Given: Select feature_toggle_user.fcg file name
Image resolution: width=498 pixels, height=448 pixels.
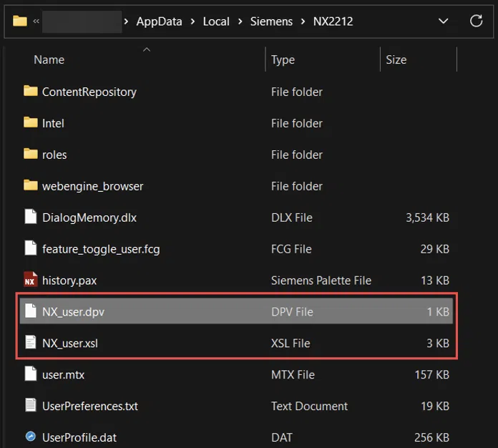Looking at the screenshot, I should click(x=101, y=250).
